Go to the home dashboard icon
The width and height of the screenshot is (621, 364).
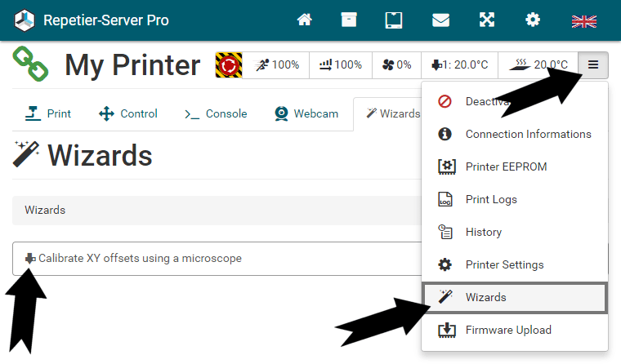tap(304, 20)
